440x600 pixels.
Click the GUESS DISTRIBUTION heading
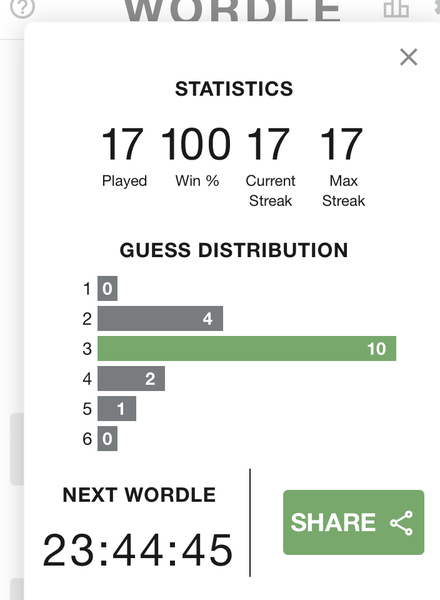coord(234,250)
